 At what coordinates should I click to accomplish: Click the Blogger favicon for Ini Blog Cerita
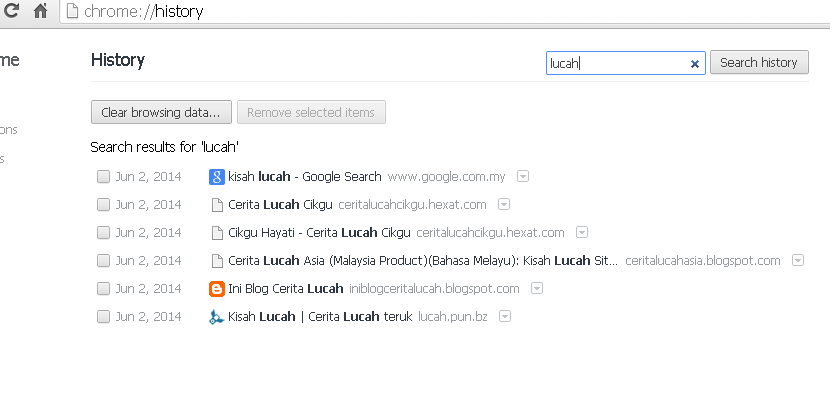coord(216,289)
